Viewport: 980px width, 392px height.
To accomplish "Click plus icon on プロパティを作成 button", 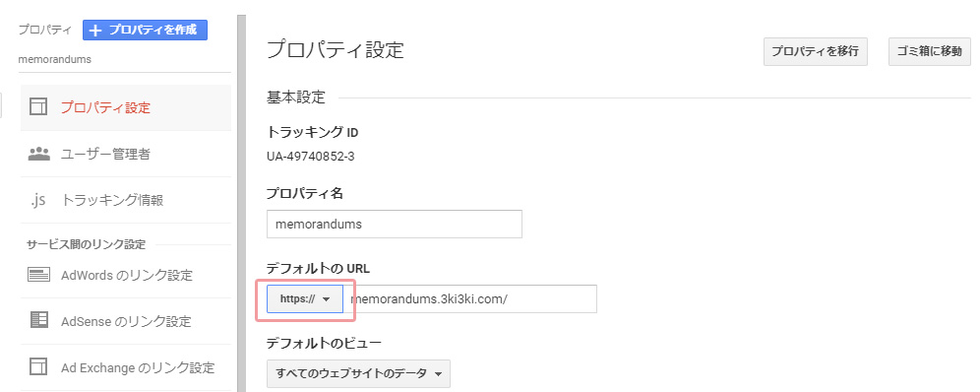I will click(95, 30).
